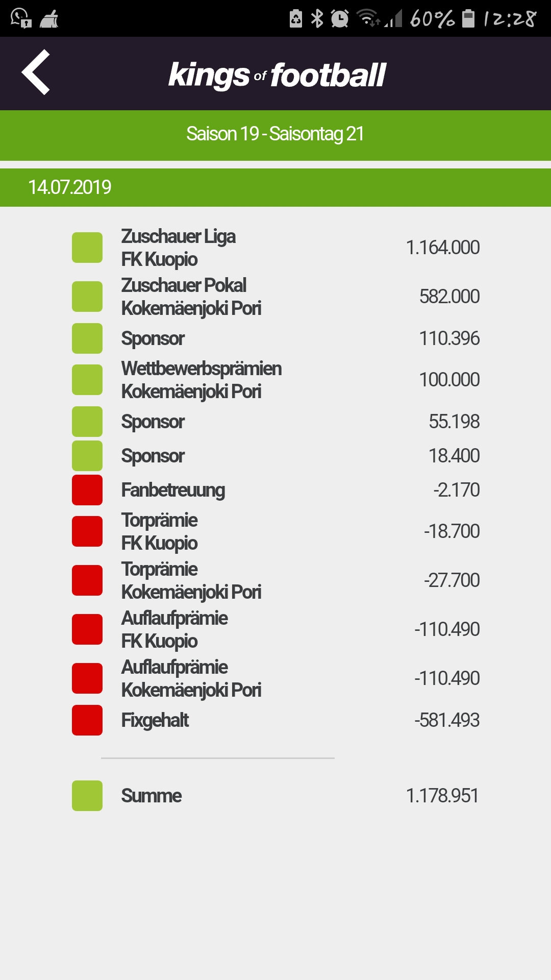Screen dimensions: 551x980
Task: Tap the green square beside Summe
Action: [87, 796]
